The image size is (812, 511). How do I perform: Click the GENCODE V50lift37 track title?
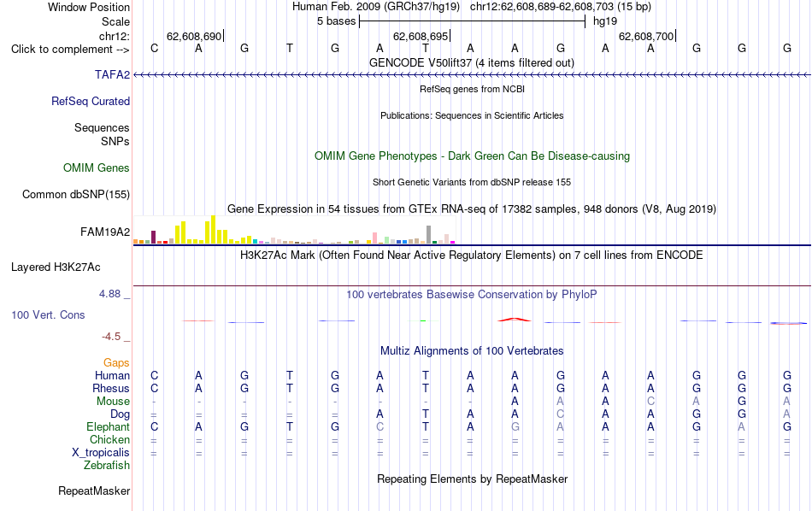tap(472, 62)
